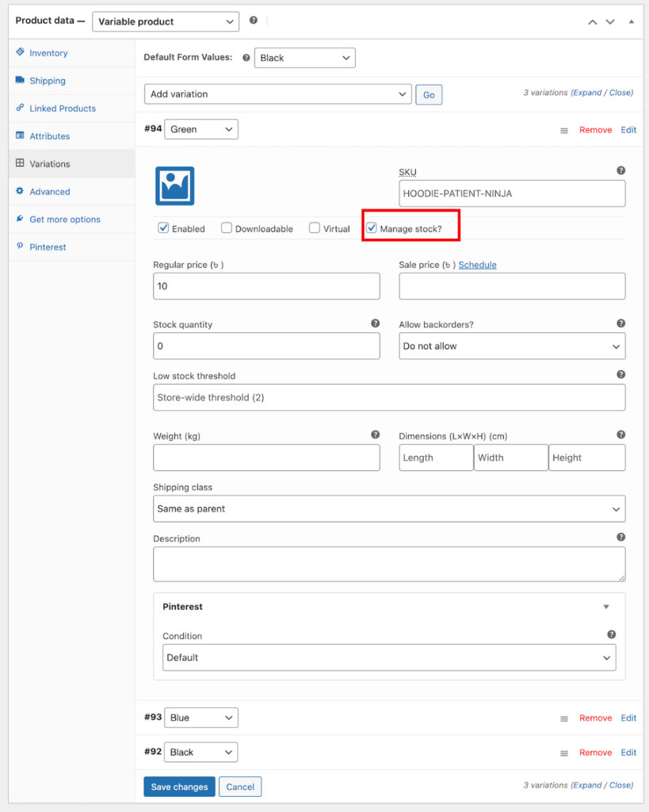
Task: Open the Add variation dropdown
Action: (x=278, y=94)
